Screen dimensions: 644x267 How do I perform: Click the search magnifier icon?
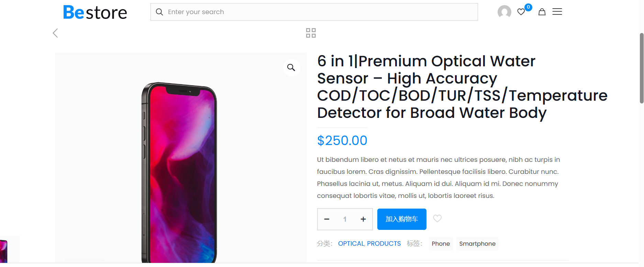159,12
